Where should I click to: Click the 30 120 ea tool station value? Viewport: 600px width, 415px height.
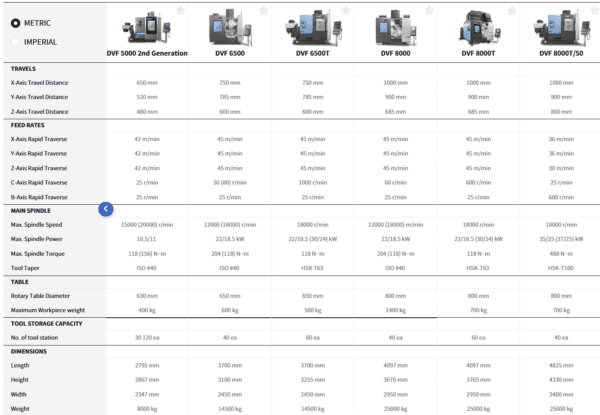click(147, 337)
